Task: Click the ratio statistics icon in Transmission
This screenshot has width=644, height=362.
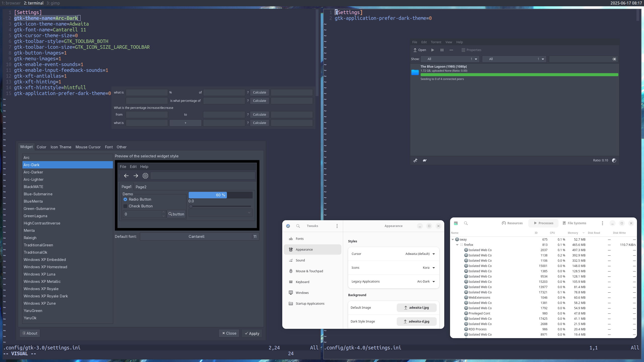Action: pos(614,160)
